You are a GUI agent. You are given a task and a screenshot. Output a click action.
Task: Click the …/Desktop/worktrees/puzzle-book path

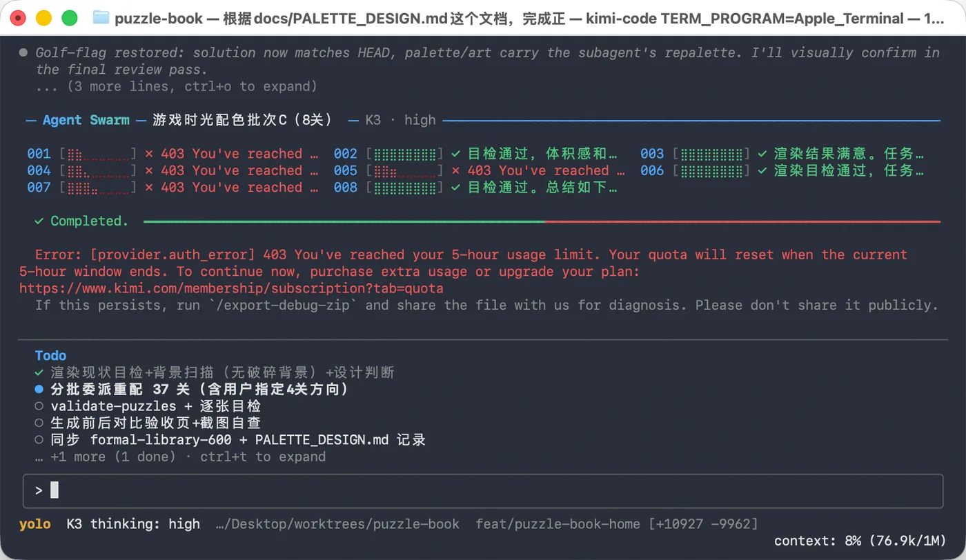click(337, 524)
